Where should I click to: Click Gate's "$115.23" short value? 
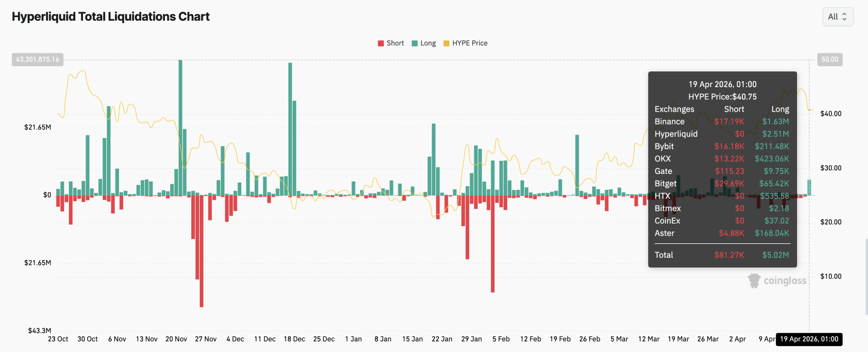coord(730,171)
